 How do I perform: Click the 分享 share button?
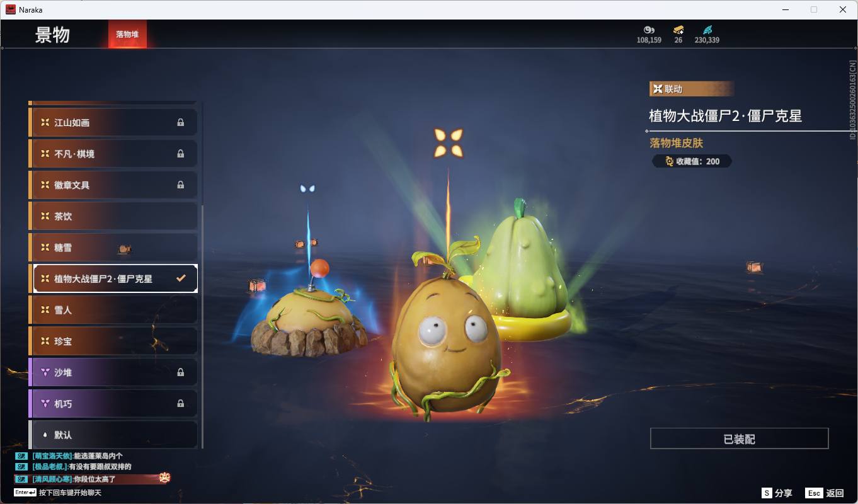[777, 493]
